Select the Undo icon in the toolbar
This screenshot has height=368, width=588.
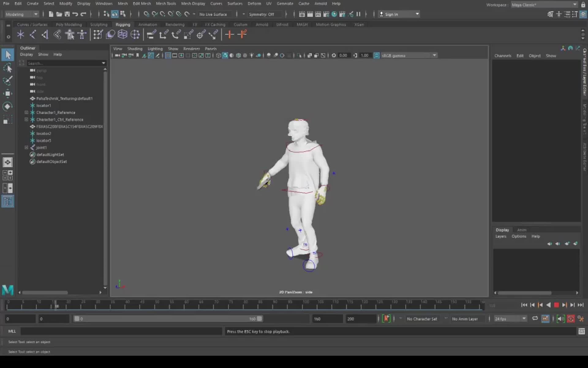click(75, 14)
